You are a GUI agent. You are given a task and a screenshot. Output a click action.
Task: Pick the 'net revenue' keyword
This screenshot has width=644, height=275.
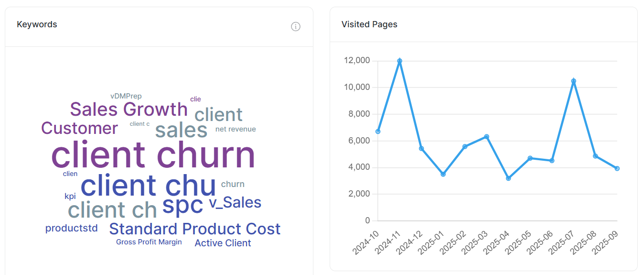pos(236,129)
